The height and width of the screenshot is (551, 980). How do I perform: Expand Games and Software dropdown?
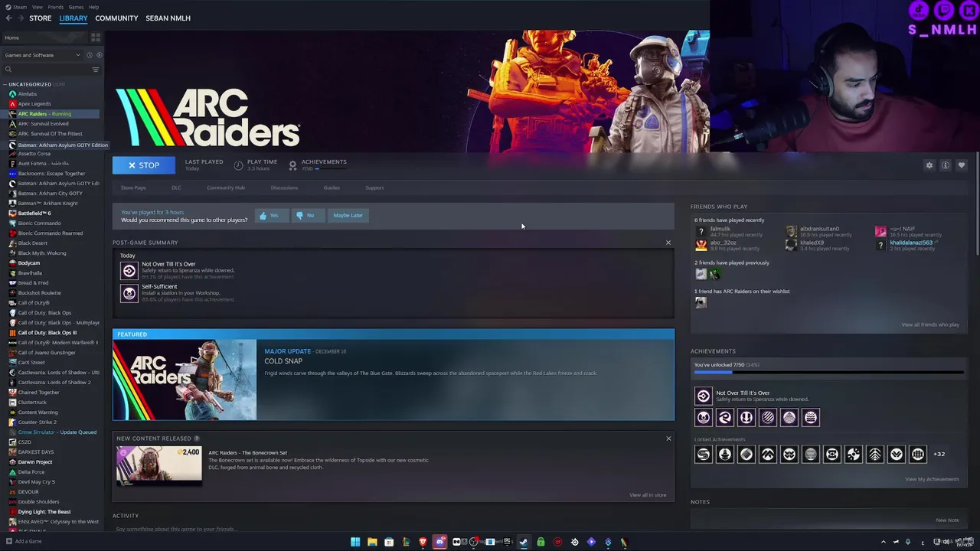42,55
